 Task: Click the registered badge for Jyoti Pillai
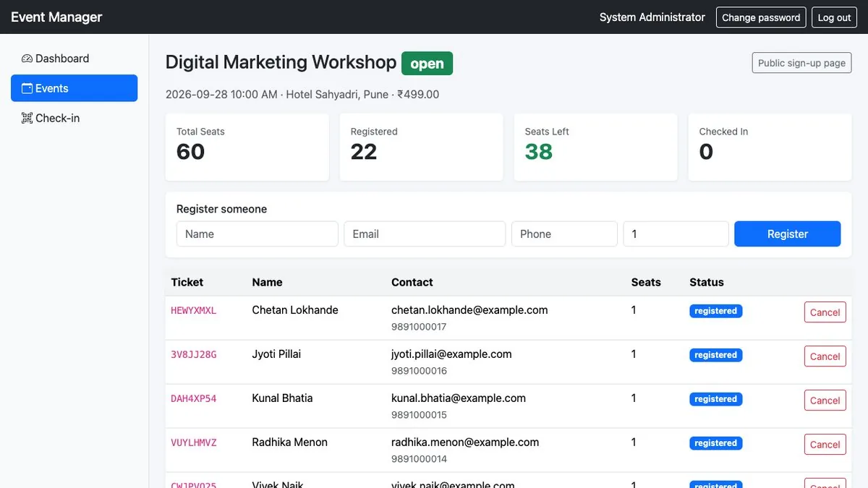pos(715,355)
